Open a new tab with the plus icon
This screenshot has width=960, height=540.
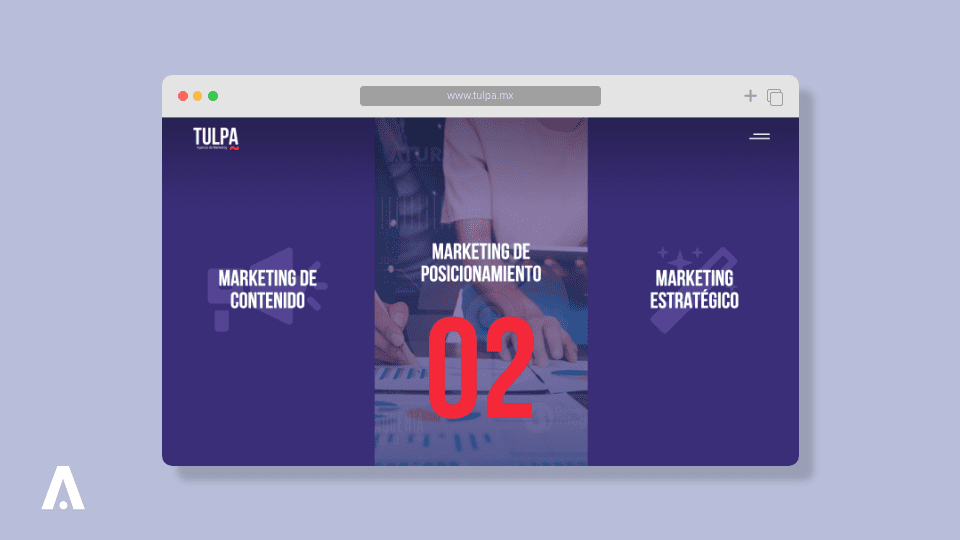750,96
